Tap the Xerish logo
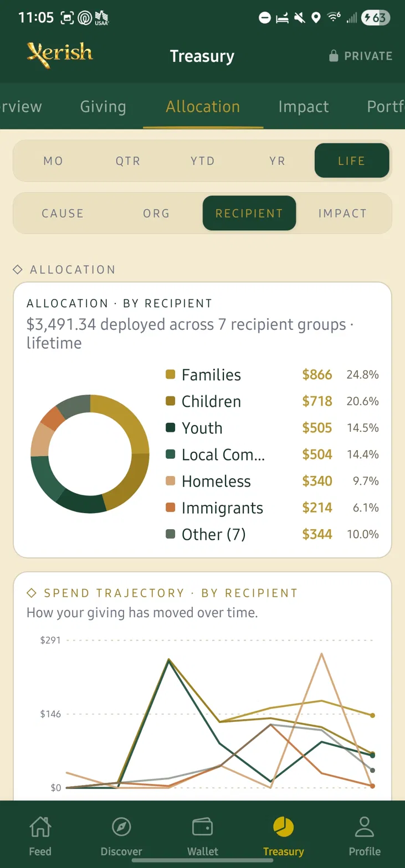The height and width of the screenshot is (868, 405). pyautogui.click(x=60, y=55)
